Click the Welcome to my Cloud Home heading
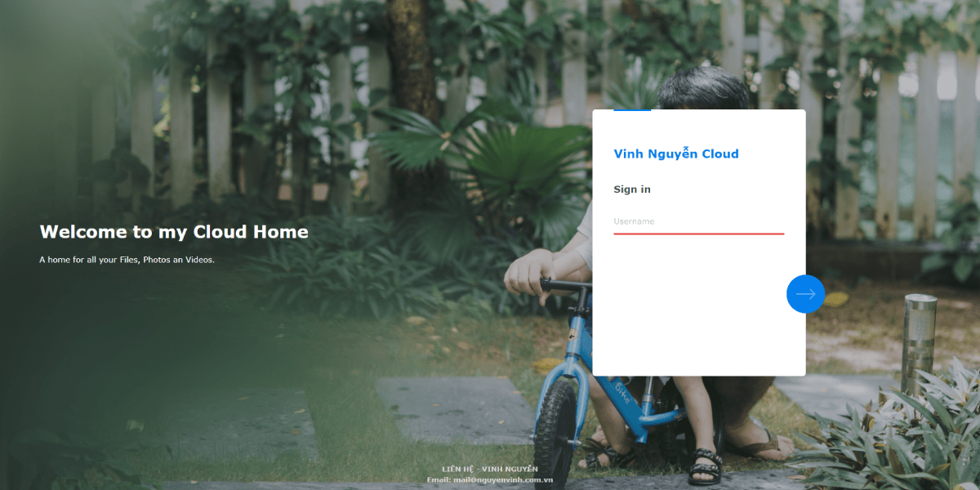Image resolution: width=980 pixels, height=490 pixels. pyautogui.click(x=174, y=232)
